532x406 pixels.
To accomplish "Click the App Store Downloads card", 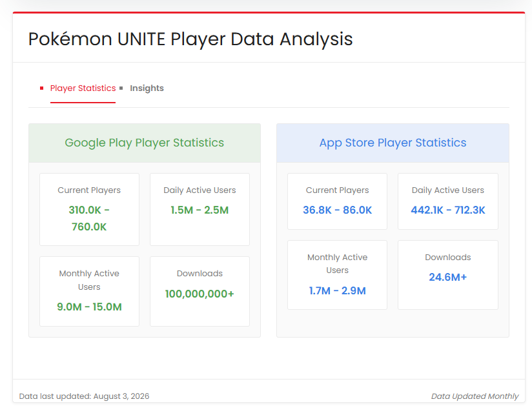I will tap(448, 275).
